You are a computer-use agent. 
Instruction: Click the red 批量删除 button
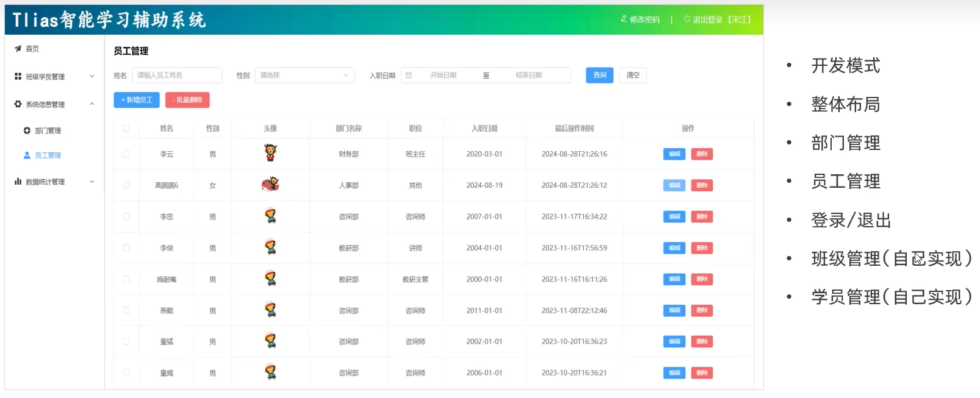(187, 100)
